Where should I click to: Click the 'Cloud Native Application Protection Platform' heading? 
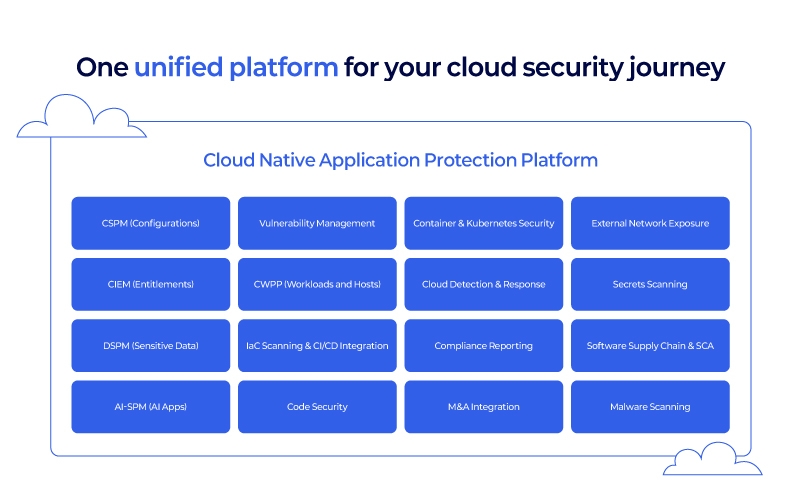click(401, 160)
